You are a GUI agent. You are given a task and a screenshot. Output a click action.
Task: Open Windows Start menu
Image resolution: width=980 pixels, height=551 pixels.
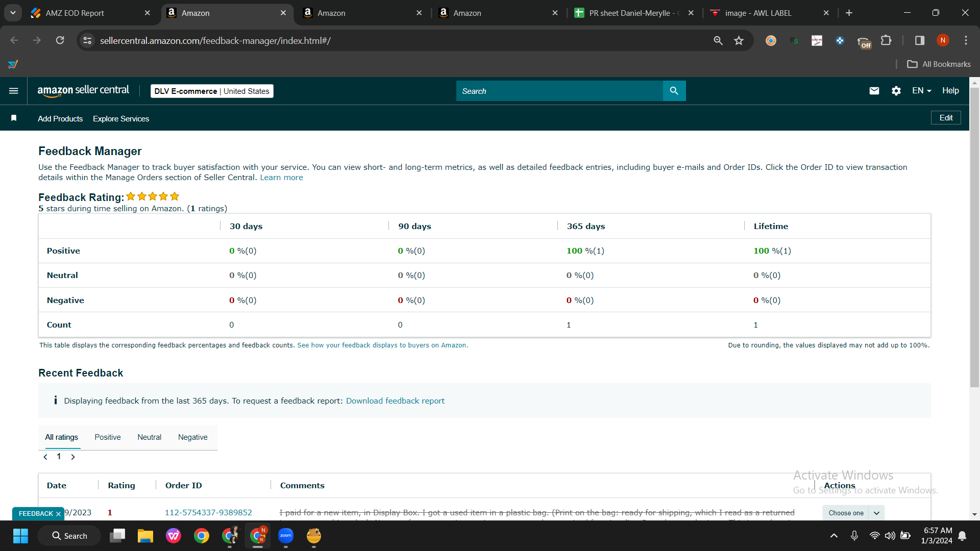pos(20,536)
